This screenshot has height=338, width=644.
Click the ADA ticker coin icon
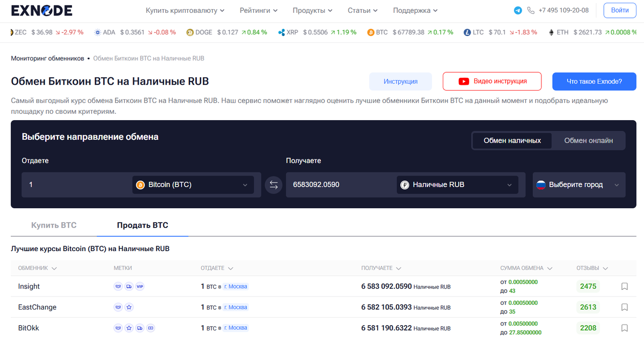(98, 32)
